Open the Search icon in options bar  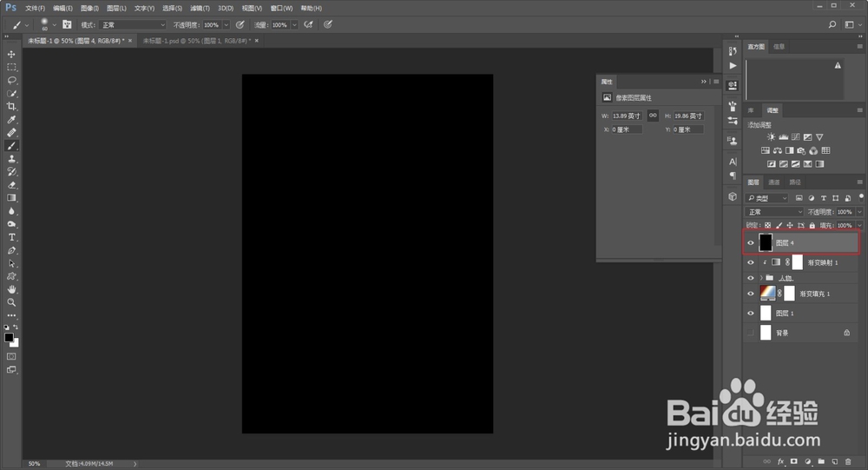[x=832, y=24]
